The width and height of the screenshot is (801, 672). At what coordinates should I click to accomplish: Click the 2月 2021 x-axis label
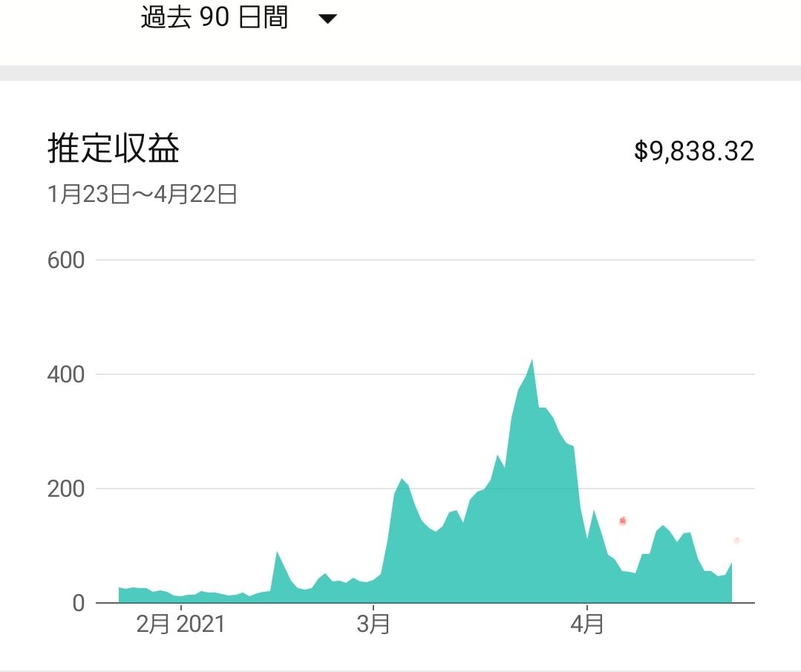pyautogui.click(x=180, y=624)
